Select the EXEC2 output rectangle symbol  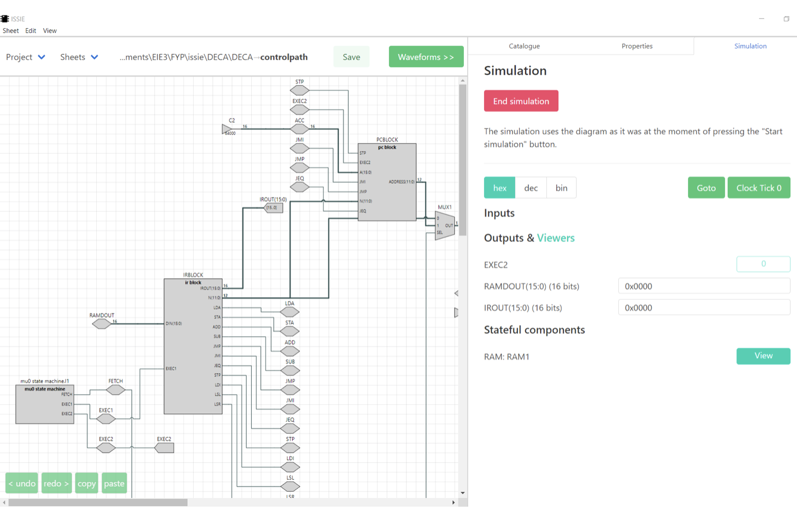click(164, 448)
